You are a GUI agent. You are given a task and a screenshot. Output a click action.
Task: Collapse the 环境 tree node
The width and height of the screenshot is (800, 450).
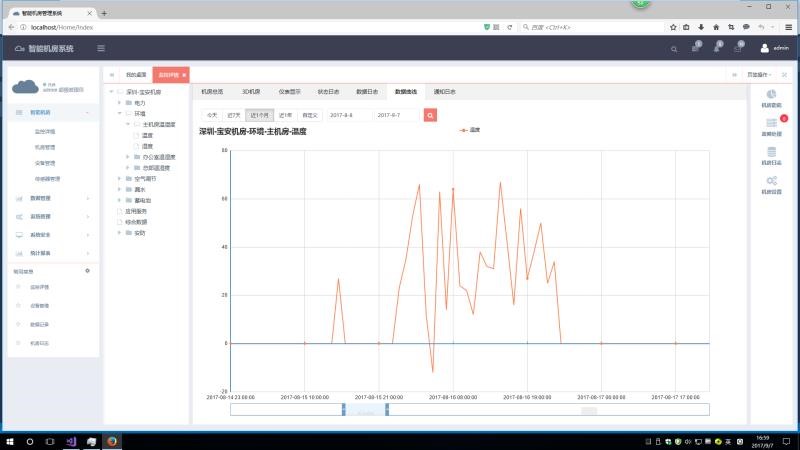119,113
